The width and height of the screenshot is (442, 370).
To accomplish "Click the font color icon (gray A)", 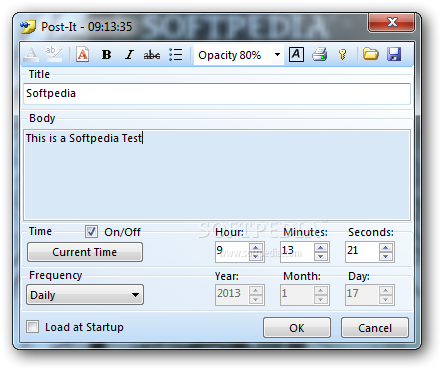I will (x=31, y=54).
